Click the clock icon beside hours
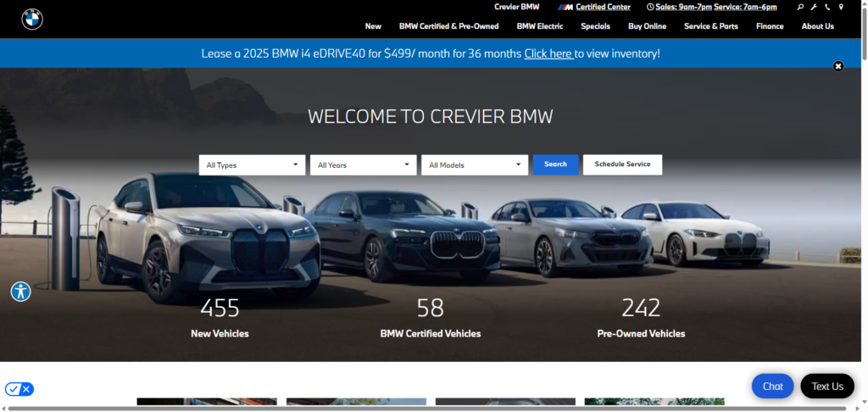This screenshot has height=412, width=868. pos(650,7)
